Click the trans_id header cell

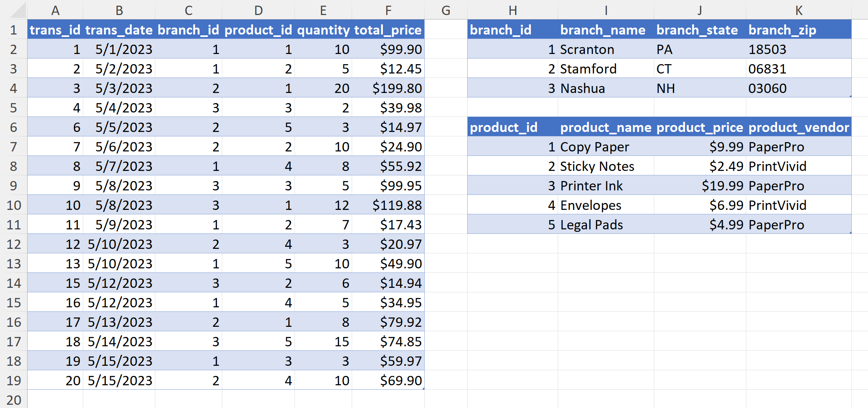click(x=55, y=30)
